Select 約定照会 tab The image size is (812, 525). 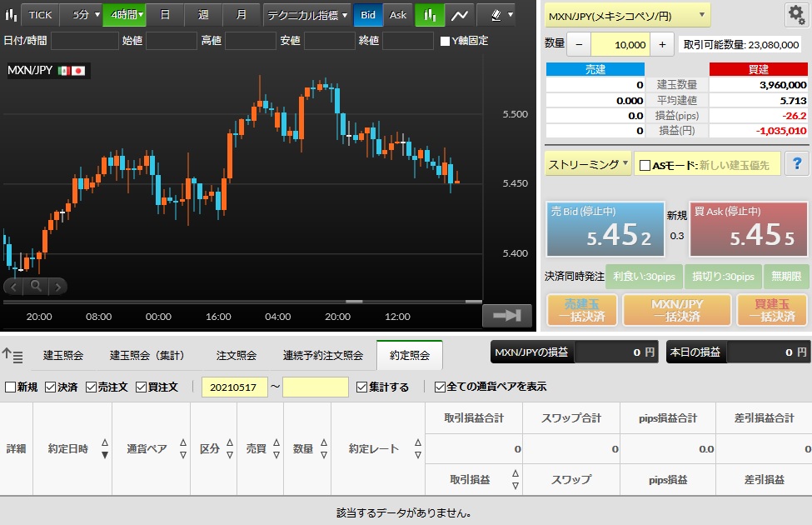[x=410, y=355]
